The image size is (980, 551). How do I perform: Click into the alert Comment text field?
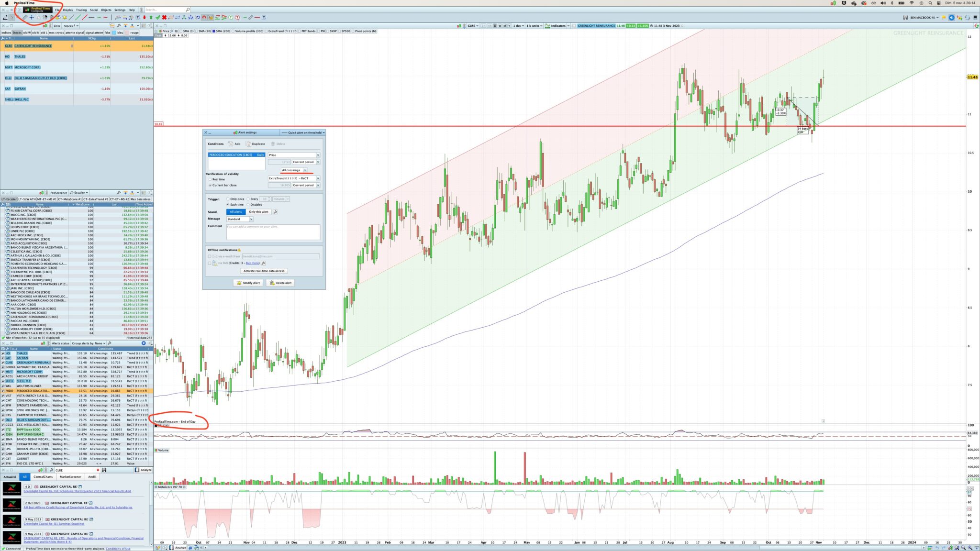(x=273, y=232)
